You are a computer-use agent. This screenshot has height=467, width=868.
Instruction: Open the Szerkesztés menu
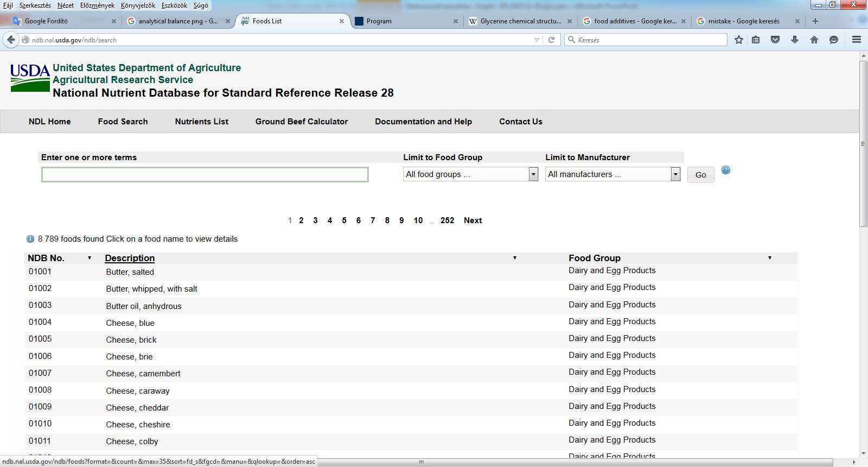tap(35, 5)
